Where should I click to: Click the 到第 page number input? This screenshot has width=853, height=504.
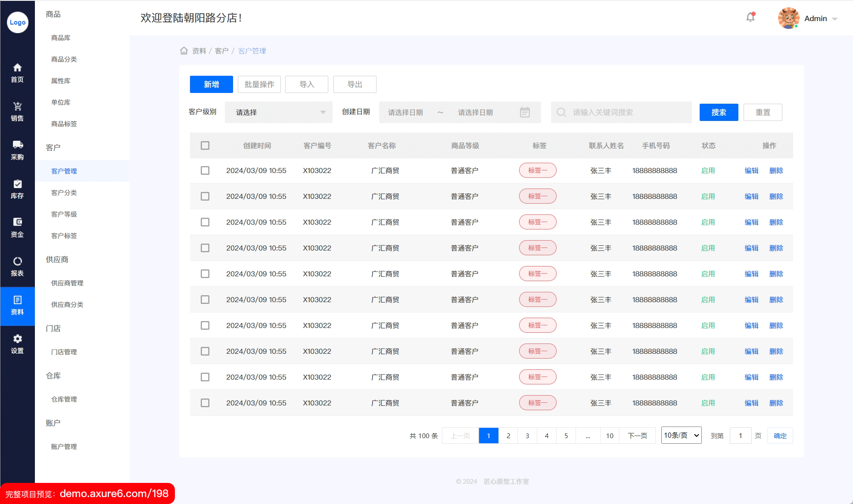click(x=741, y=436)
